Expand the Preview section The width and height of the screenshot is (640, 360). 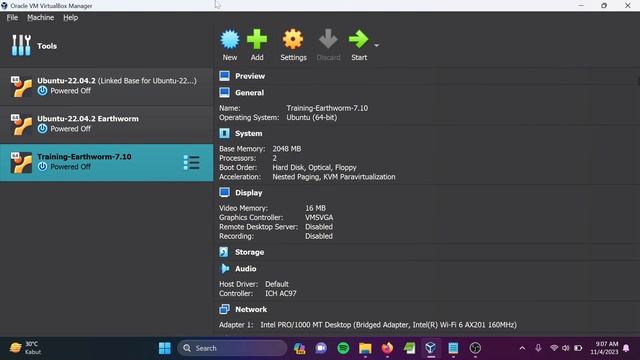pyautogui.click(x=250, y=76)
